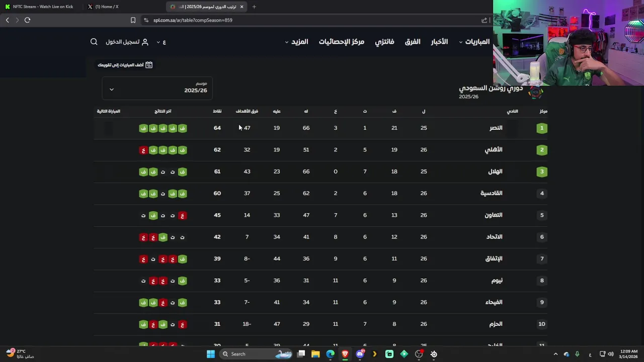Screen dimensions: 644x362
Task: Go back with the browser back arrow
Action: pos(7,20)
